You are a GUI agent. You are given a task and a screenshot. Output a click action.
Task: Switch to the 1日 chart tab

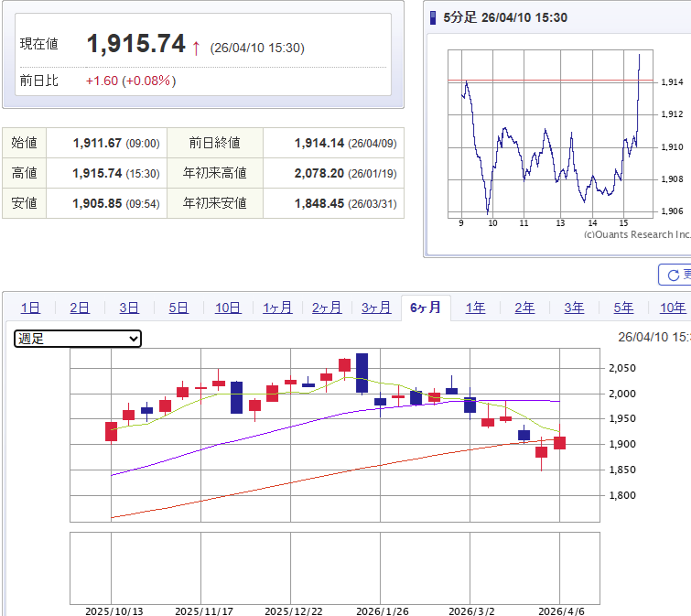click(30, 308)
